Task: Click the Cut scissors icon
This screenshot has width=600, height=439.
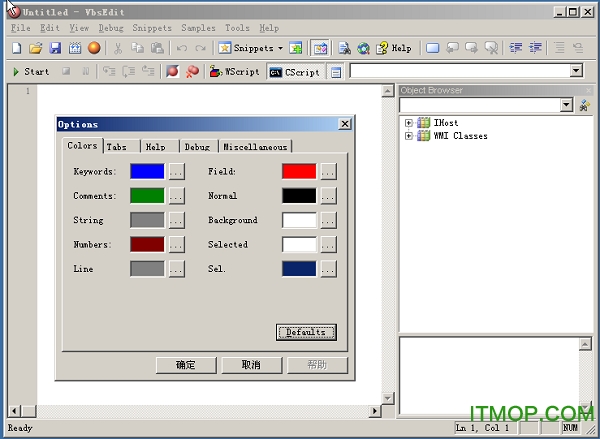Action: pos(118,48)
